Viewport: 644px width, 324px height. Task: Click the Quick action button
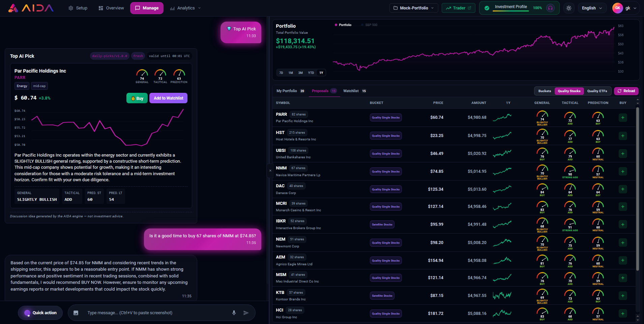coord(40,313)
